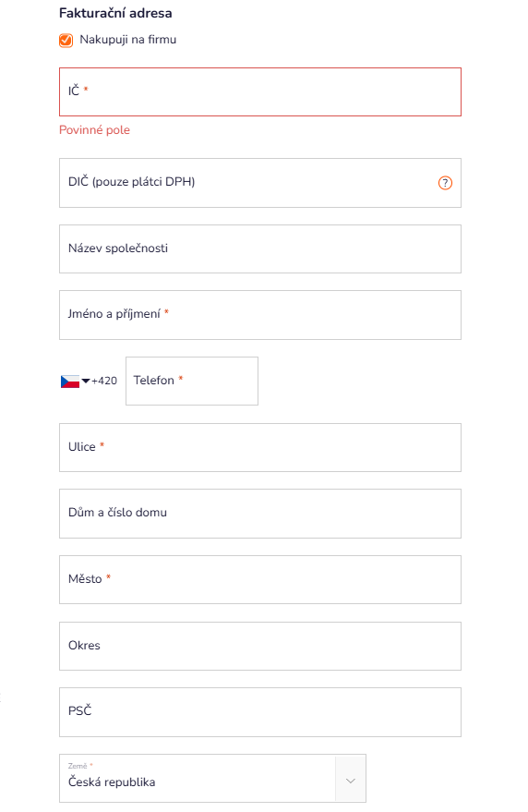
Task: Click the Dům a číslo domu field
Action: pos(260,514)
